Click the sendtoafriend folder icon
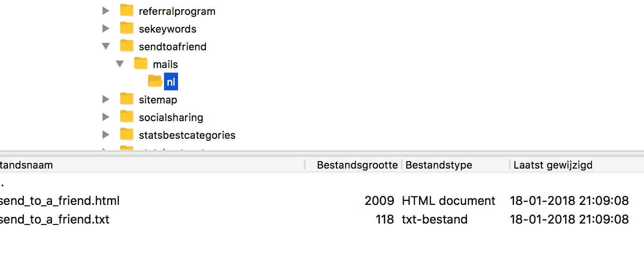Image resolution: width=644 pixels, height=258 pixels. click(x=127, y=46)
